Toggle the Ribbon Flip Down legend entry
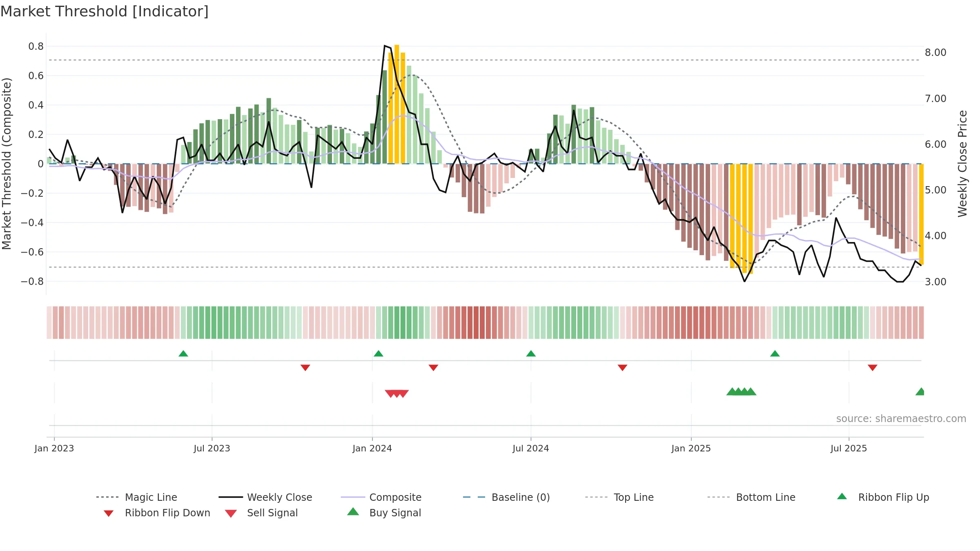Screen dimensions: 980x551 point(157,513)
